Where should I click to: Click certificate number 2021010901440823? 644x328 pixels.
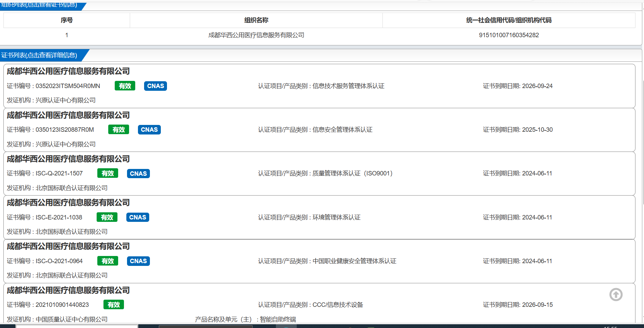pos(62,305)
